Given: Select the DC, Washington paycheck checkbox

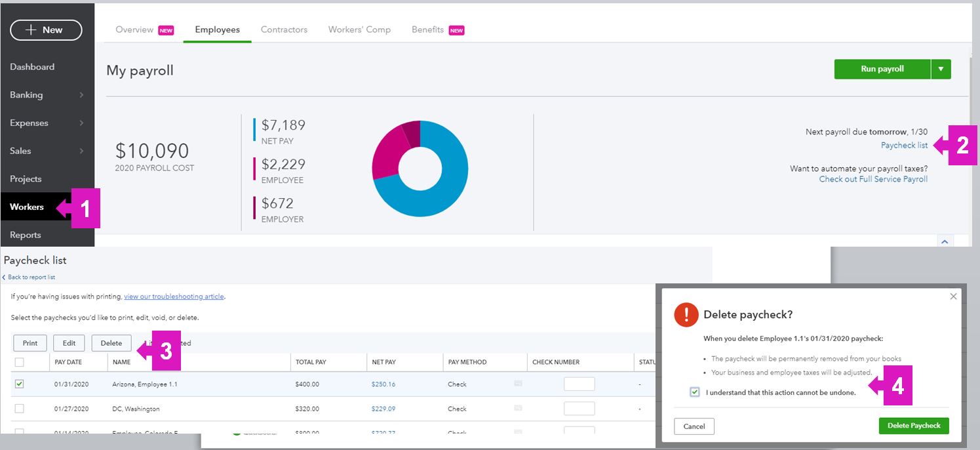Looking at the screenshot, I should (20, 408).
